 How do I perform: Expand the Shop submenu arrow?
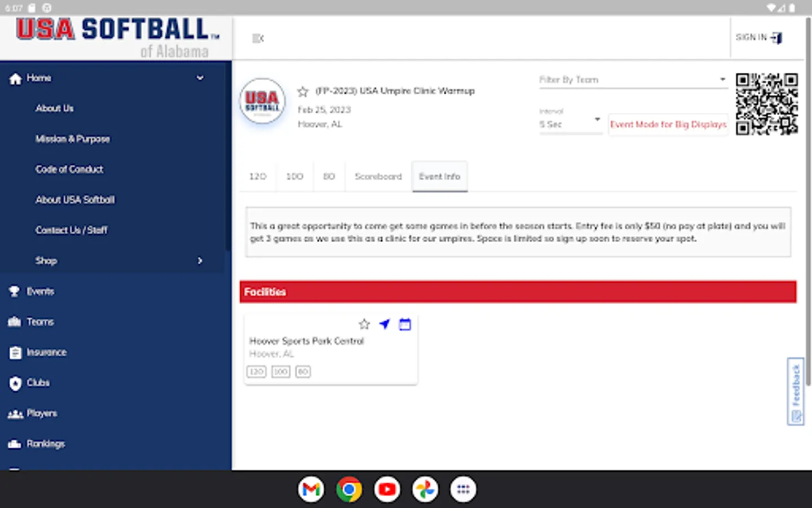[200, 261]
